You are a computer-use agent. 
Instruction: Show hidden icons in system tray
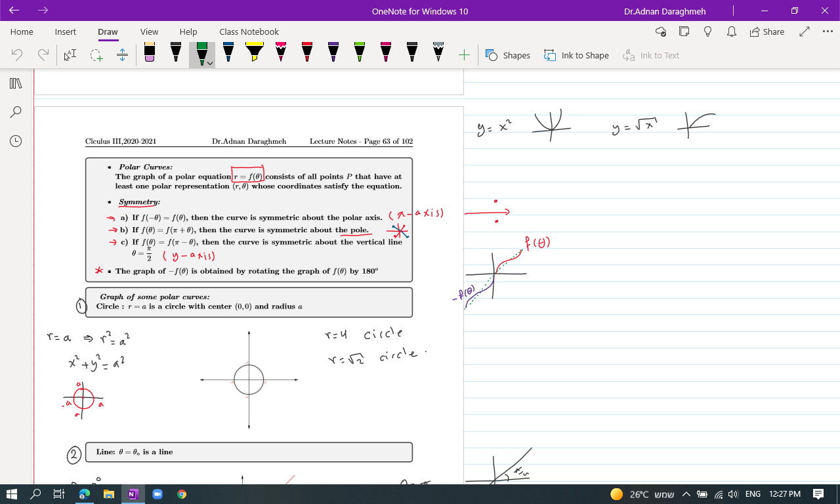(686, 494)
